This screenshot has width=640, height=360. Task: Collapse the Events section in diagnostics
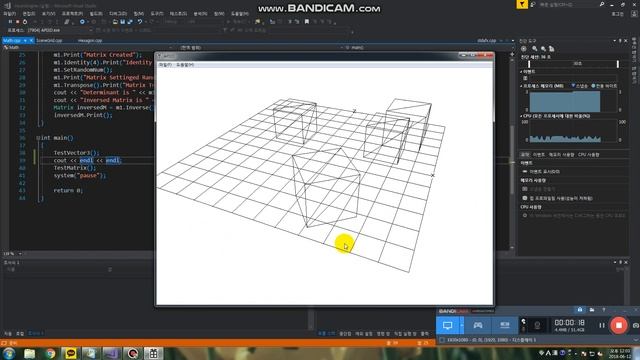click(522, 71)
